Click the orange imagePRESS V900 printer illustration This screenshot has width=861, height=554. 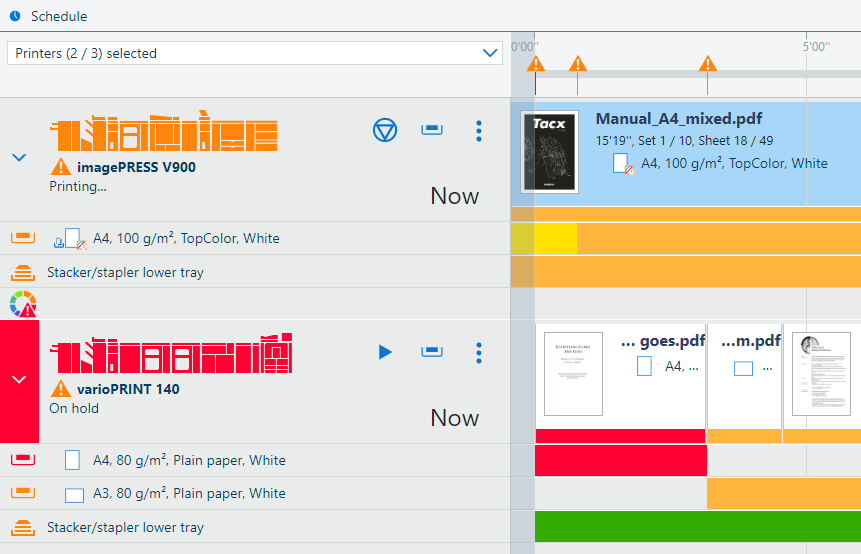[164, 131]
